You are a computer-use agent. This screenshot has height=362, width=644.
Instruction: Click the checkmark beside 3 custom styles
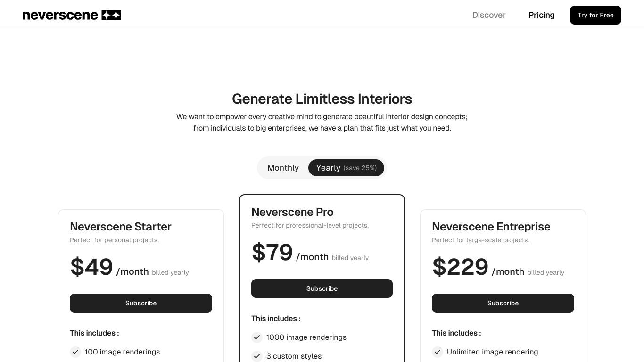[257, 356]
